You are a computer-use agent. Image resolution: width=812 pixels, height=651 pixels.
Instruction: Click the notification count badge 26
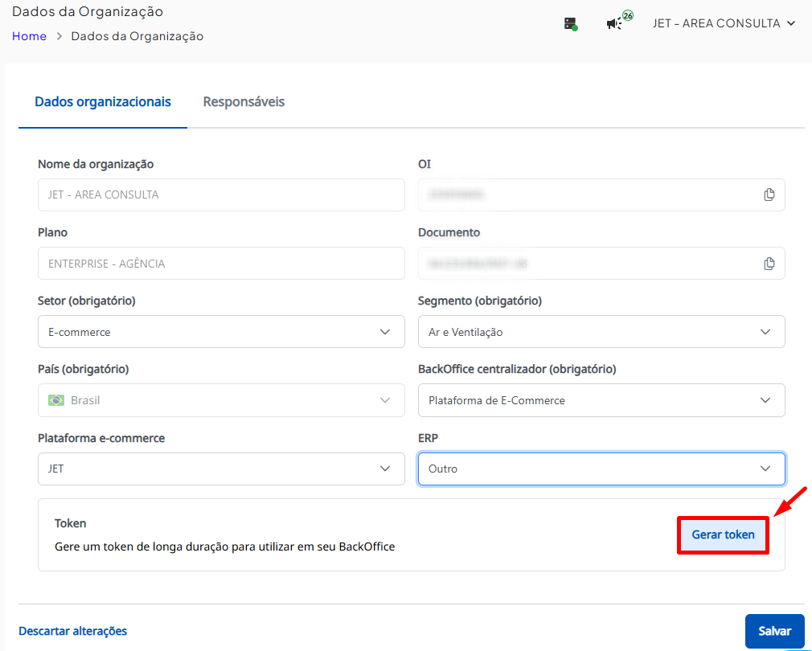(x=628, y=15)
